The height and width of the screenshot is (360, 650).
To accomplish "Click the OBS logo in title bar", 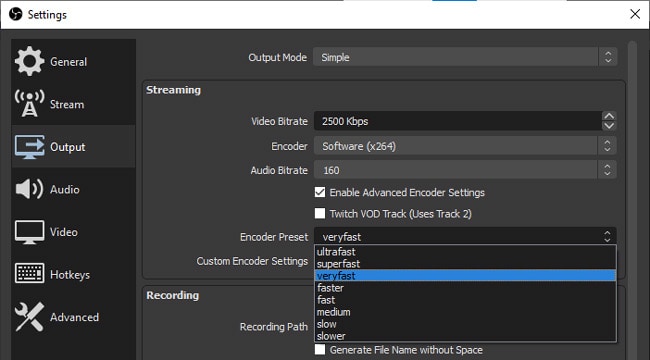I will 16,15.
